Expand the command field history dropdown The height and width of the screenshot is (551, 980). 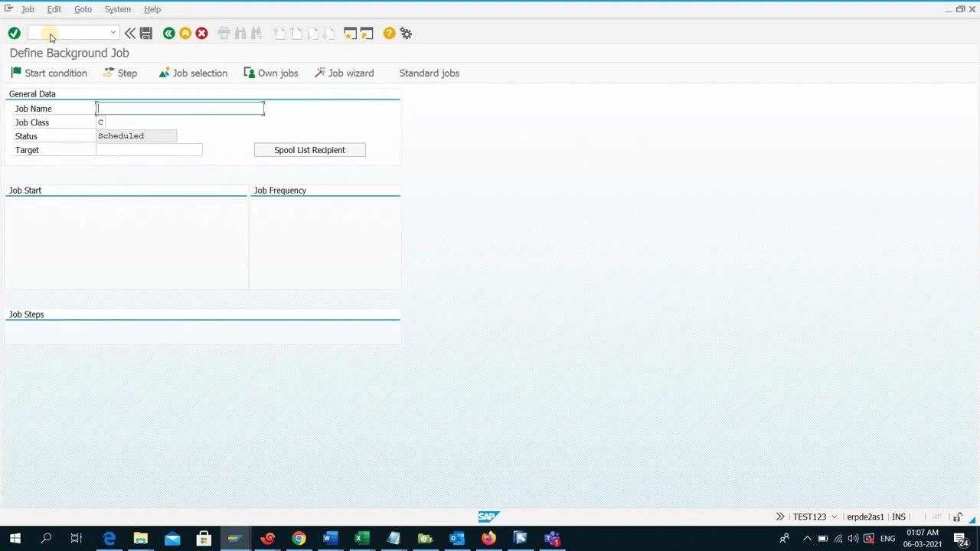[x=113, y=33]
